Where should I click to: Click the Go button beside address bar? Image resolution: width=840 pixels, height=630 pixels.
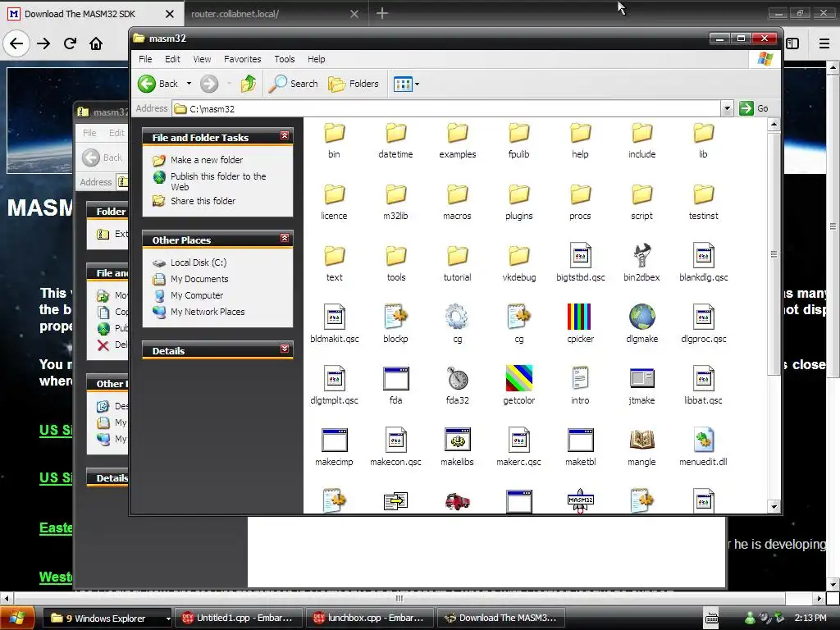(x=755, y=108)
